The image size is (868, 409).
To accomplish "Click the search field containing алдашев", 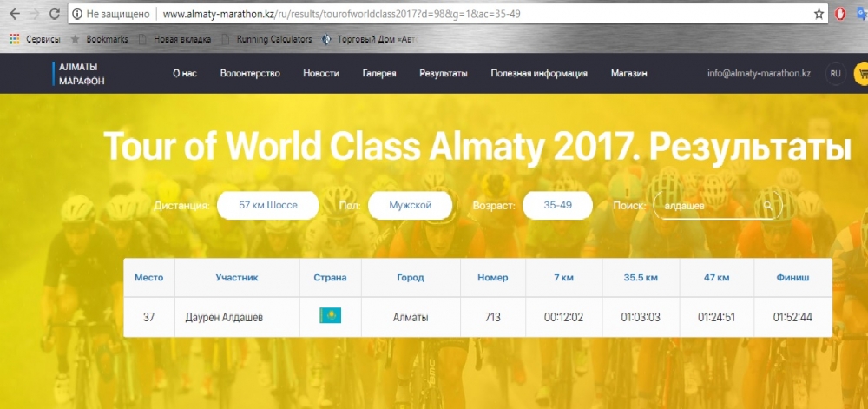I will coord(707,206).
